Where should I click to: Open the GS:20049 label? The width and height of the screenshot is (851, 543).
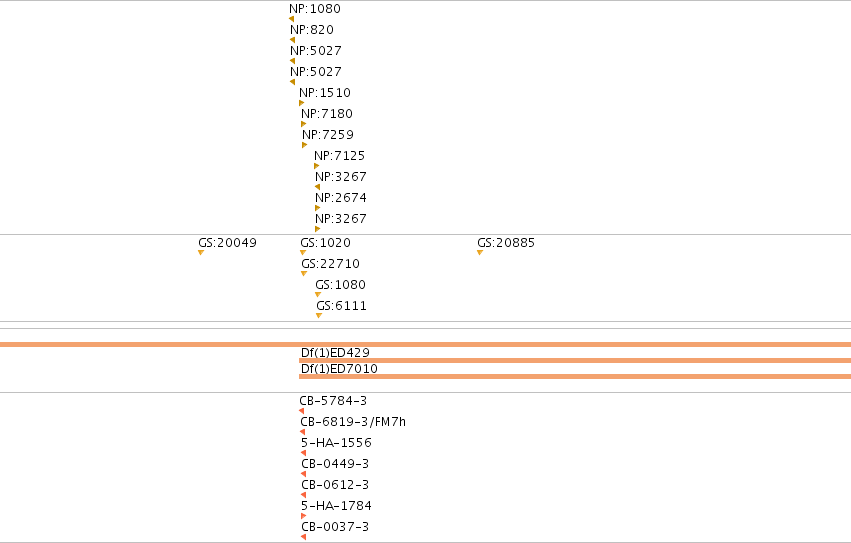click(227, 243)
